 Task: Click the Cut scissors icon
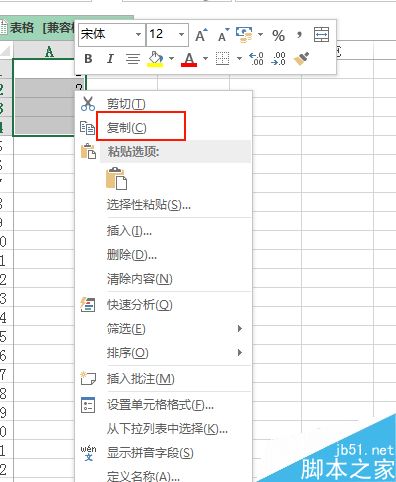click(x=88, y=104)
